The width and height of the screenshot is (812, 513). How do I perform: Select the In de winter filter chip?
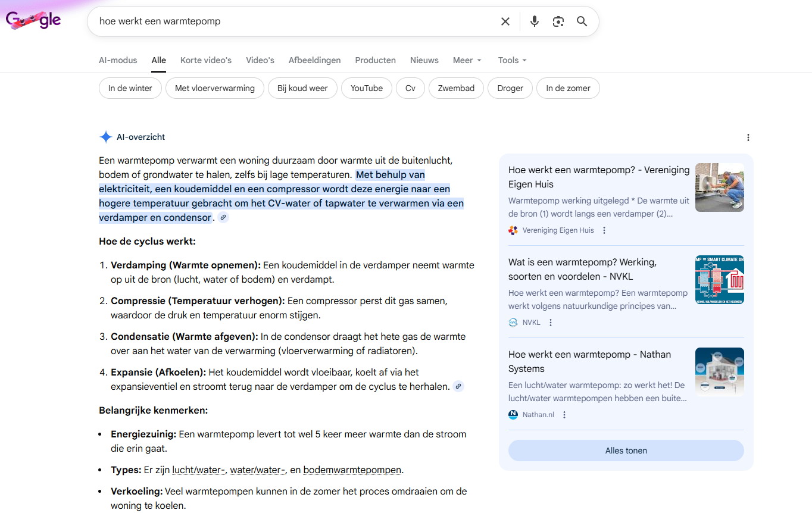click(130, 87)
